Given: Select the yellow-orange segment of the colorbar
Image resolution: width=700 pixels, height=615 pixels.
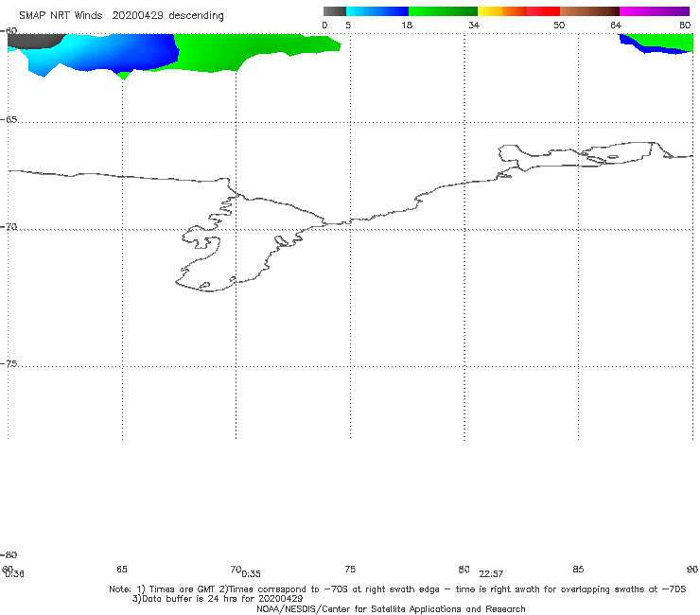Looking at the screenshot, I should coord(502,11).
